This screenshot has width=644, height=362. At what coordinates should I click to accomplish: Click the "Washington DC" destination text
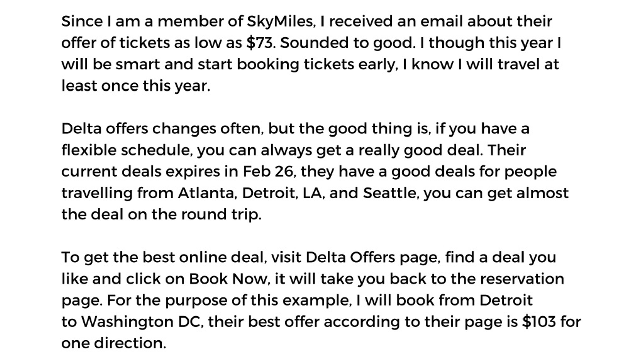point(141,322)
